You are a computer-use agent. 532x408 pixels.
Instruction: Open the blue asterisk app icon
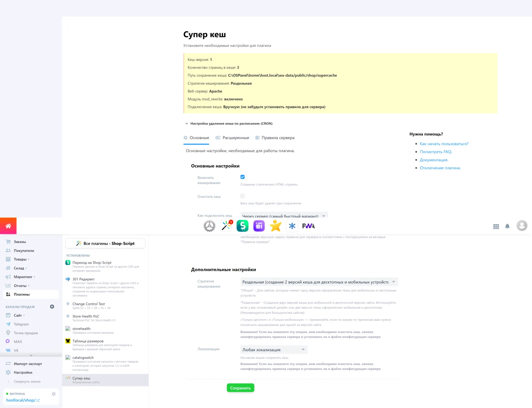point(292,226)
